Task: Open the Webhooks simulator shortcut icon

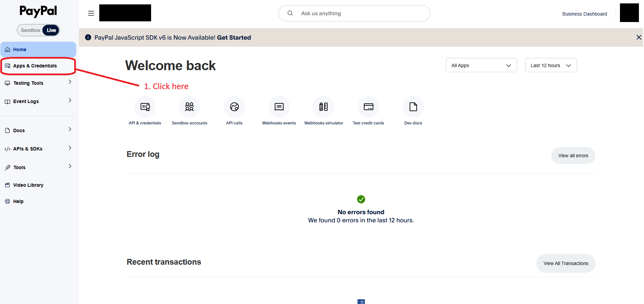Action: 324,107
